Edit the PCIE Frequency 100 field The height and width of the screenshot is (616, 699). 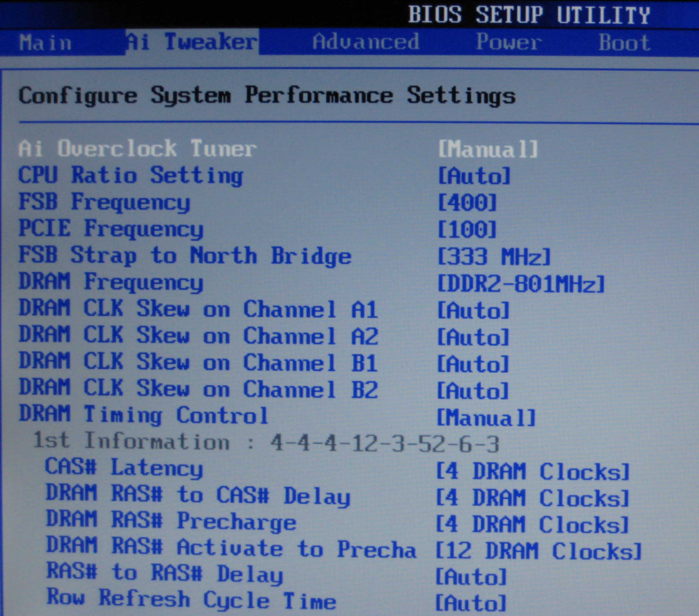click(x=467, y=229)
